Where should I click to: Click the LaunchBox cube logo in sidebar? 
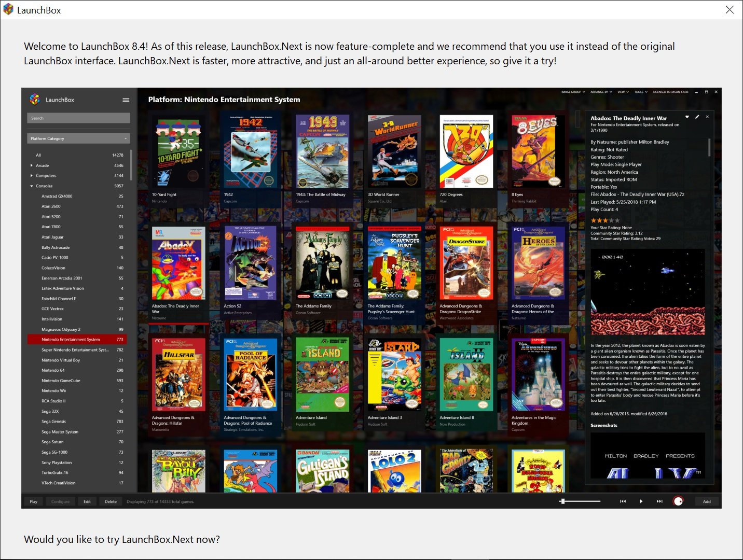[x=35, y=99]
